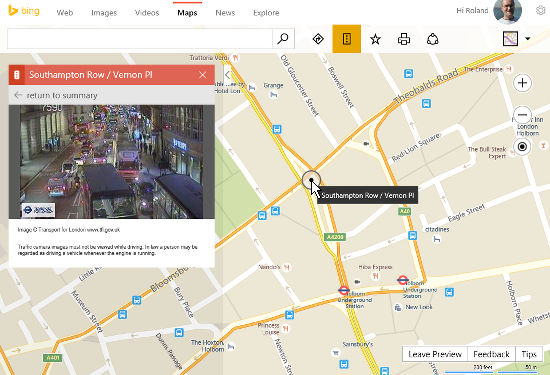
Task: Expand the map style dropdown arrow
Action: 528,39
